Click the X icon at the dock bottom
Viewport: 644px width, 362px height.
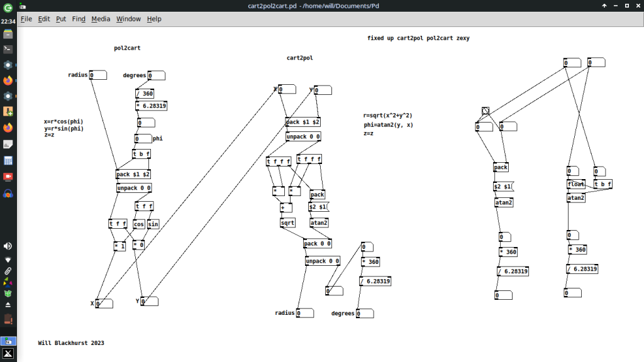8,354
